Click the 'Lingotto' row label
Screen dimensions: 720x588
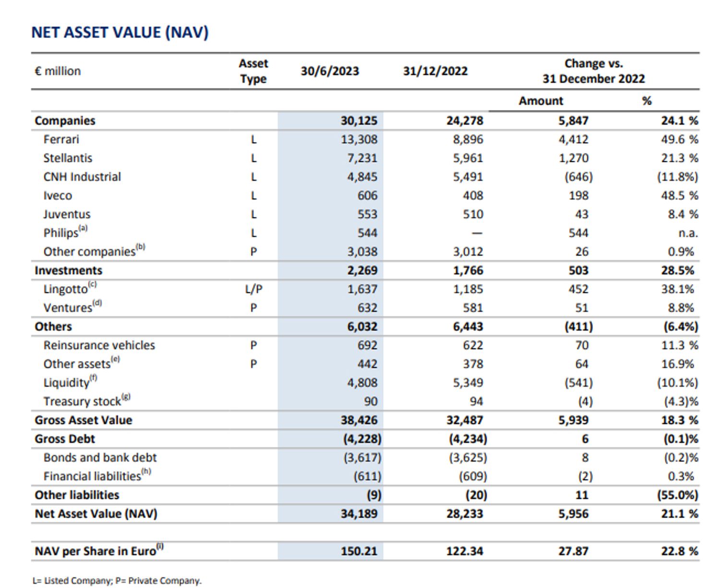coord(70,288)
